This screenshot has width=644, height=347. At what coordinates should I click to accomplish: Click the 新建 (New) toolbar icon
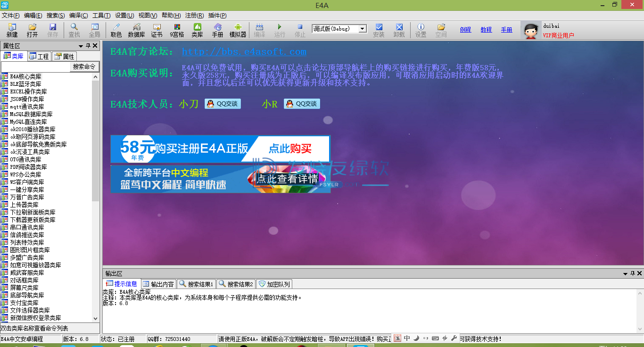tap(12, 30)
